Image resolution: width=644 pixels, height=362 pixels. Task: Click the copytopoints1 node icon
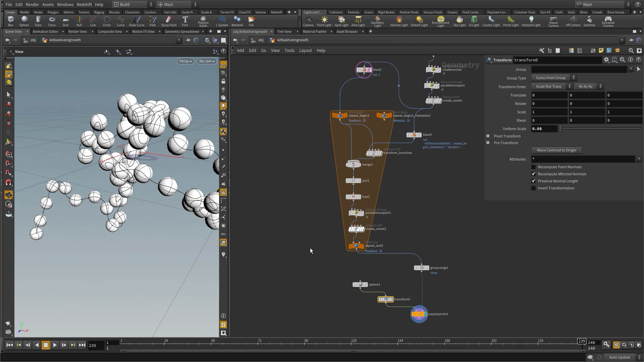(419, 314)
